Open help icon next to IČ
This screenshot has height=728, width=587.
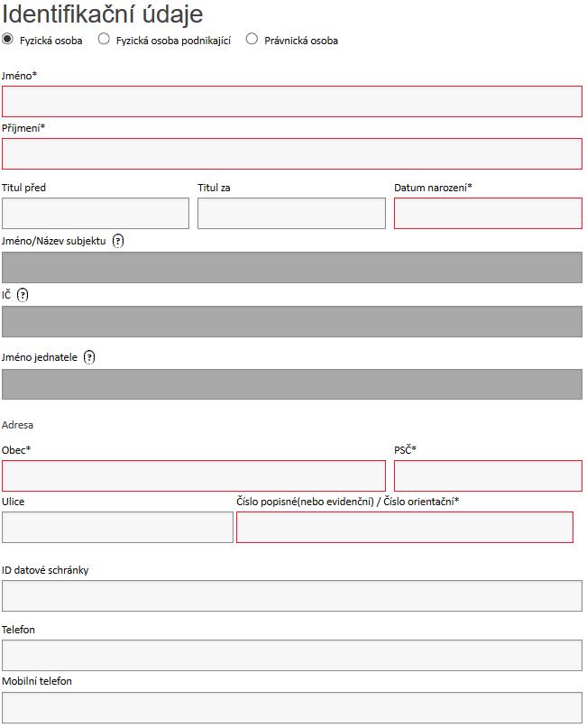(x=23, y=295)
